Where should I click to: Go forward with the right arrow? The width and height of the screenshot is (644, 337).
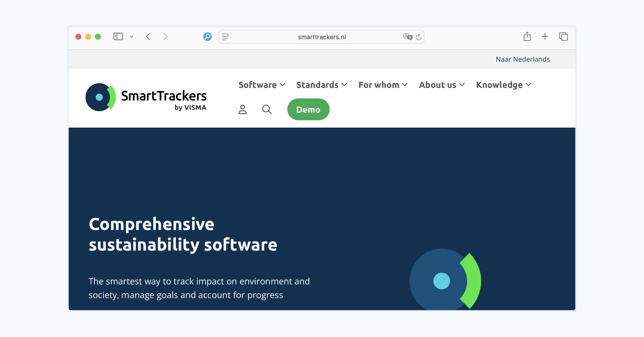pyautogui.click(x=165, y=37)
